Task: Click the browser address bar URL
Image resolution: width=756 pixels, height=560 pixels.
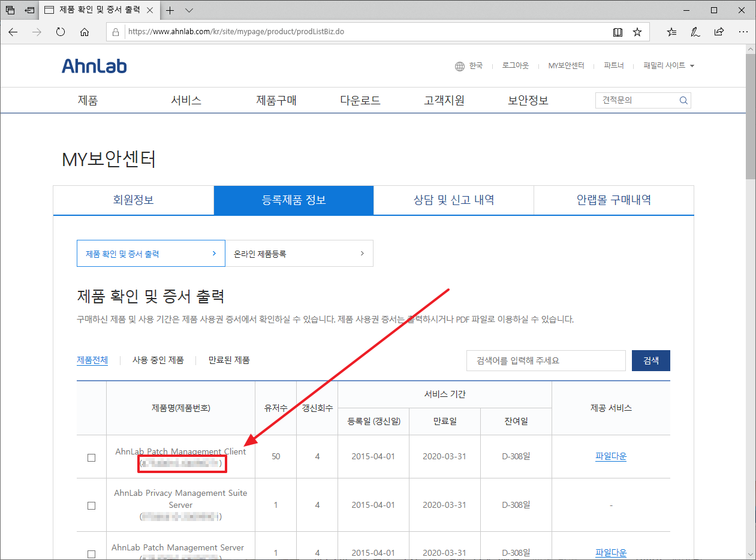Action: tap(236, 32)
